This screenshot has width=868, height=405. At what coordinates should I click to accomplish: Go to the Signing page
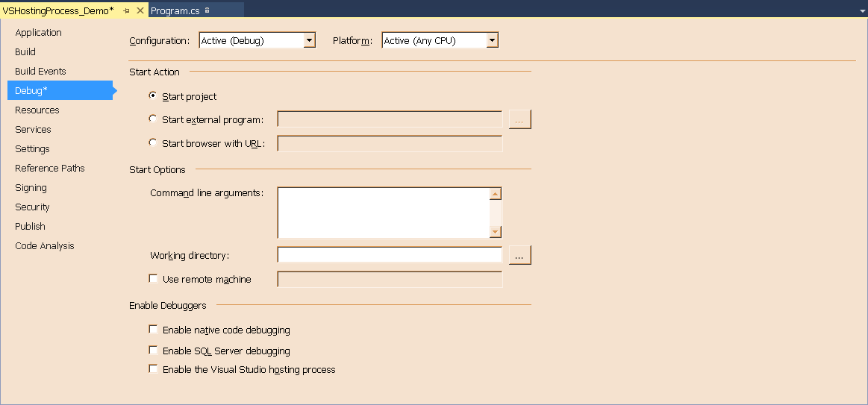(31, 187)
